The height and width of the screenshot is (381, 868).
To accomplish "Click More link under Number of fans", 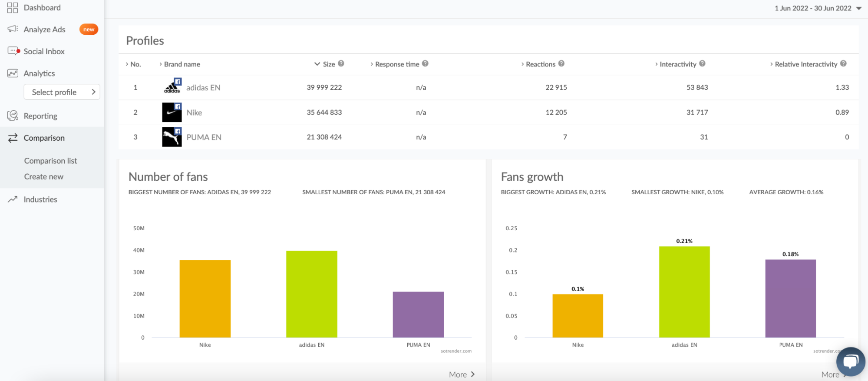I will click(x=462, y=374).
